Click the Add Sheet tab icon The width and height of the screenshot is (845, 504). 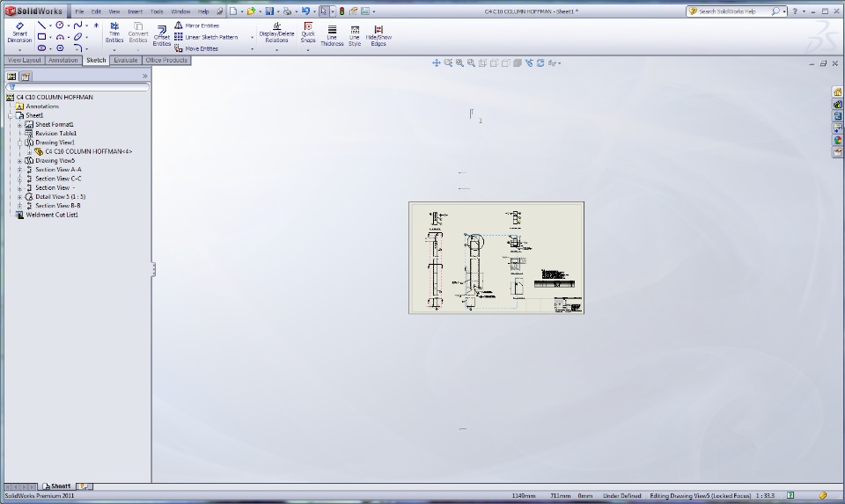click(84, 486)
